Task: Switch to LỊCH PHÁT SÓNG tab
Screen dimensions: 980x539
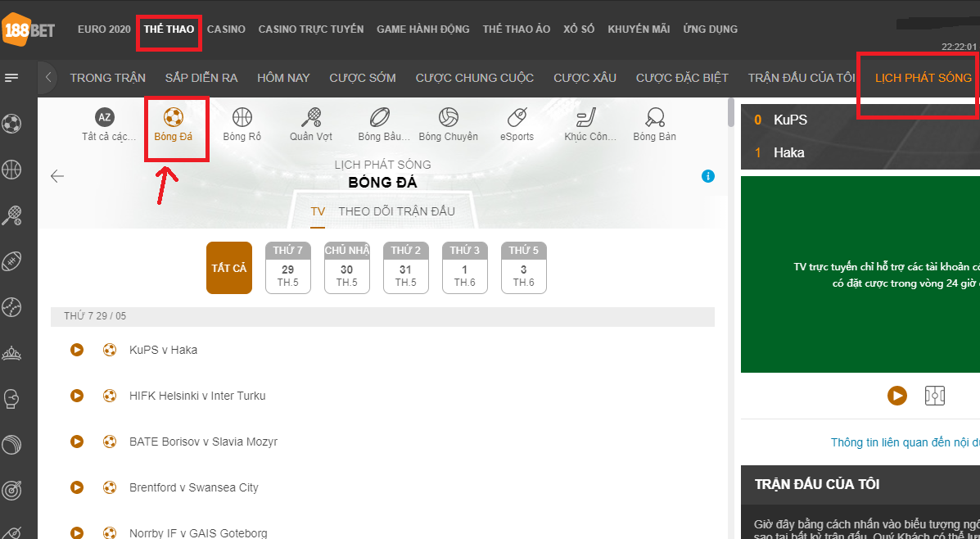Action: pyautogui.click(x=924, y=78)
